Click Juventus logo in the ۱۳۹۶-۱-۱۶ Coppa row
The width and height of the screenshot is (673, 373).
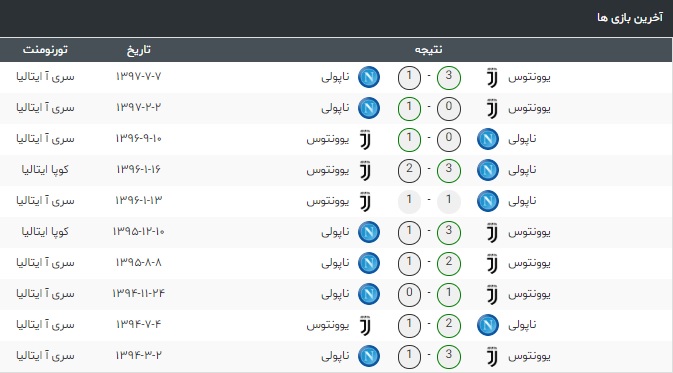[365, 170]
